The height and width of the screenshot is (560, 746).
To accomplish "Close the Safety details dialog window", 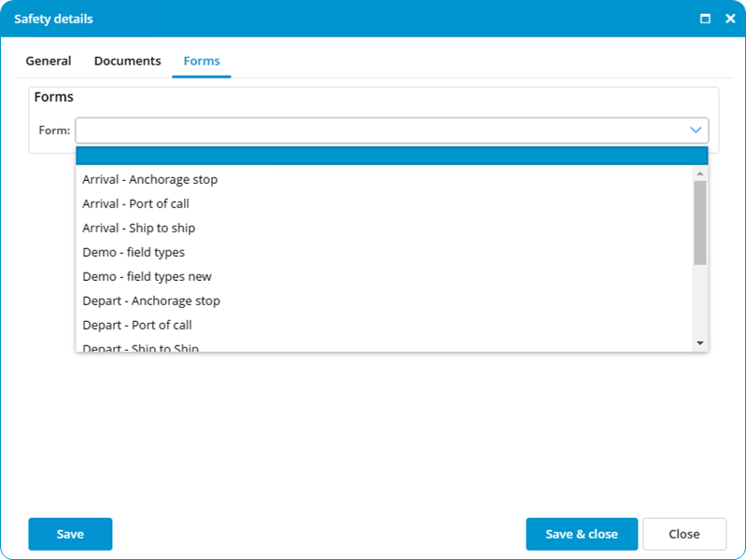I will [730, 19].
